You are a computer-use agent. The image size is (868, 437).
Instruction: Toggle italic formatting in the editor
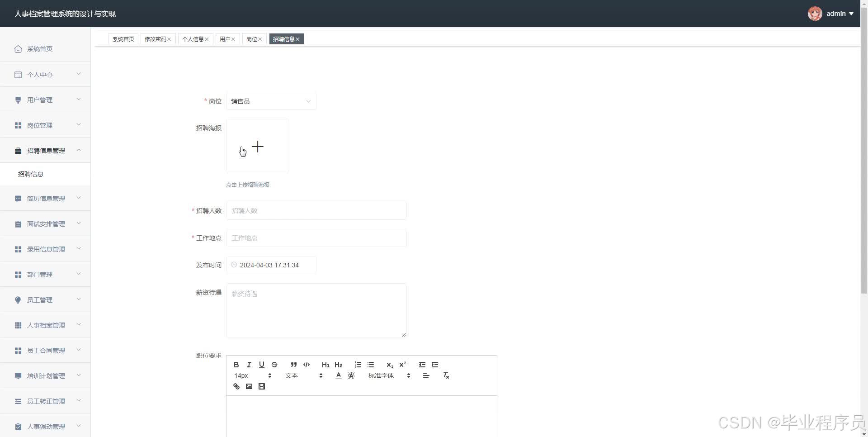(x=249, y=365)
